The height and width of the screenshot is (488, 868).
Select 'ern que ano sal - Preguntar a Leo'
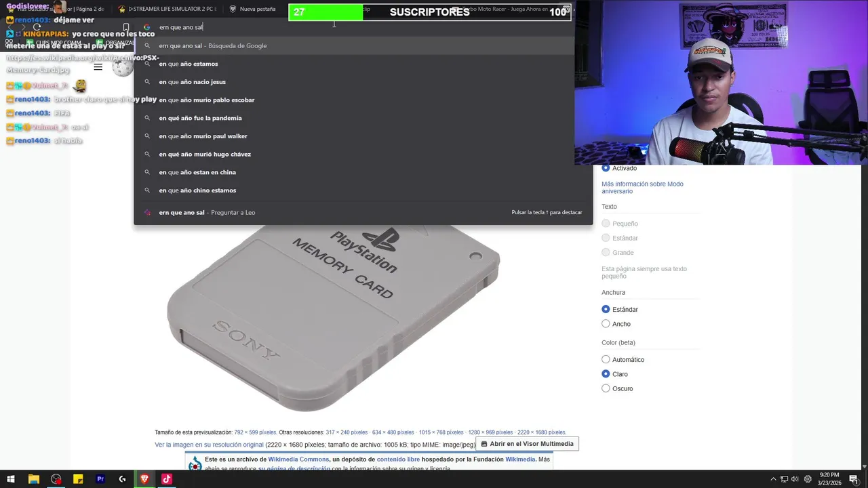[x=363, y=212]
